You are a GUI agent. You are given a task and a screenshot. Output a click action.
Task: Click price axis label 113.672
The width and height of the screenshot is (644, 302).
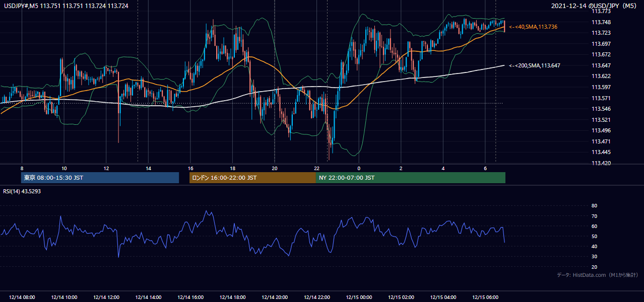[x=601, y=54]
